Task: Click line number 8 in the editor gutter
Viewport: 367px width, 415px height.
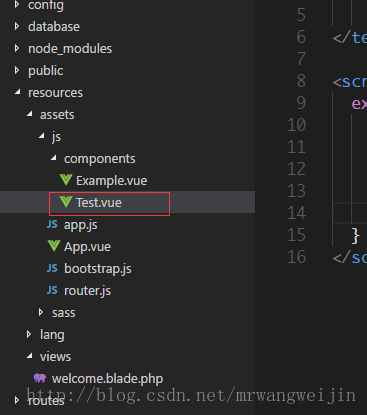Action: pos(301,81)
